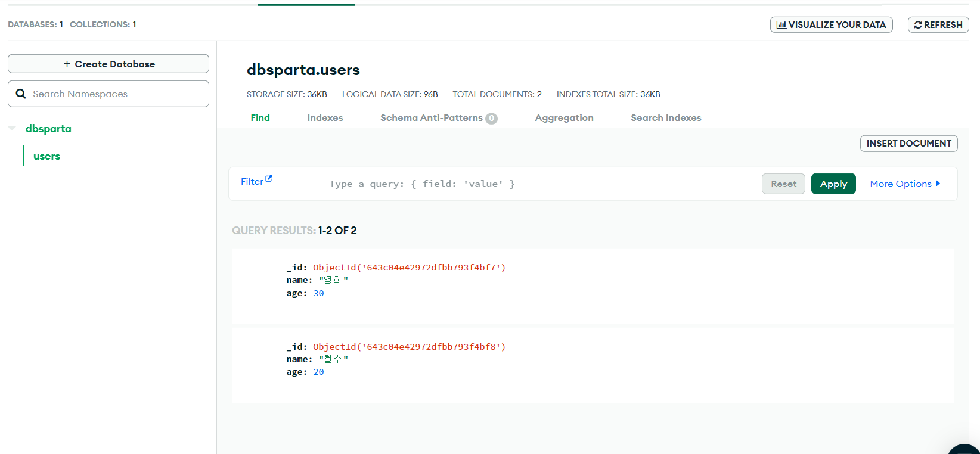Open the Indexes tab
Screen dimensions: 980x454
tap(325, 117)
